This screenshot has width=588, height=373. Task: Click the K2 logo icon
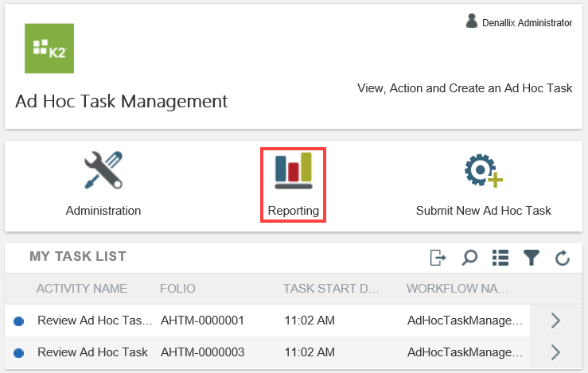click(x=49, y=49)
